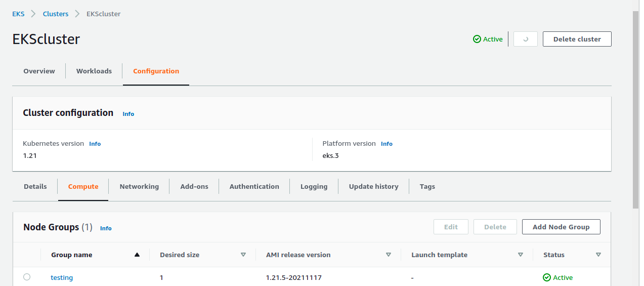This screenshot has width=644, height=286.
Task: Click the Delete cluster button
Action: [x=577, y=39]
